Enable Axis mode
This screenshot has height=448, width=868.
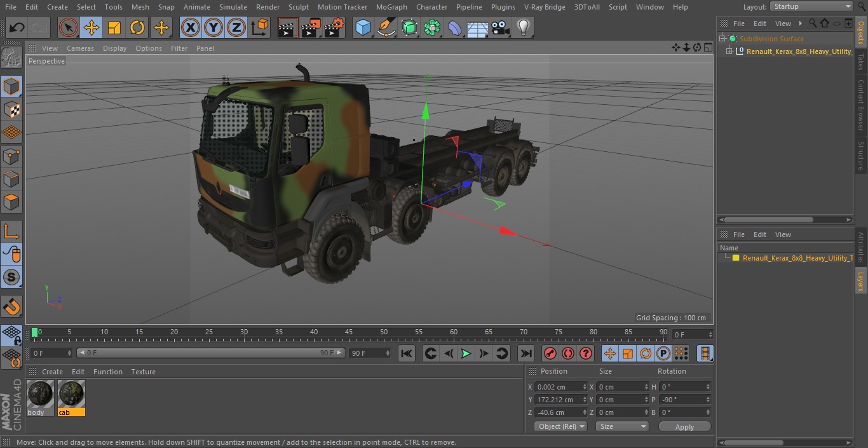11,231
